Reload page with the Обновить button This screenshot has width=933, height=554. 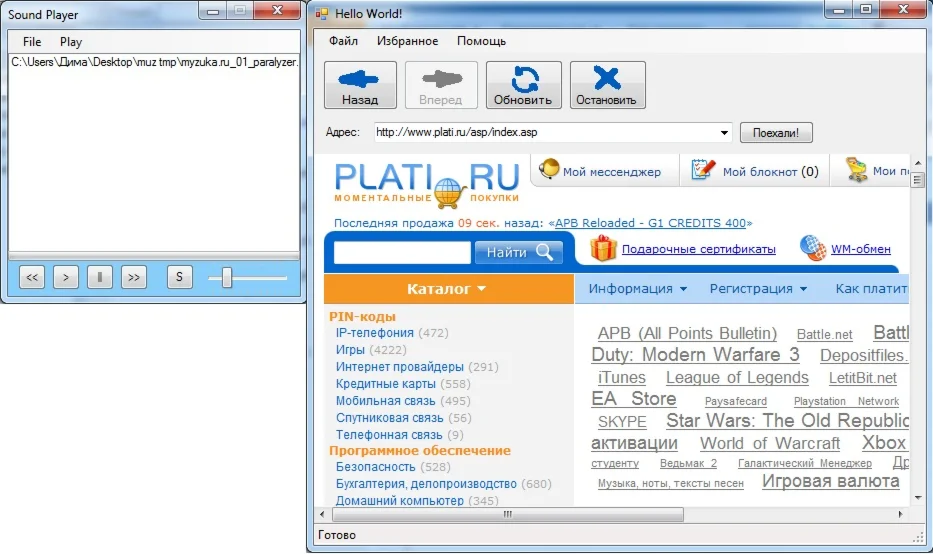[x=523, y=85]
